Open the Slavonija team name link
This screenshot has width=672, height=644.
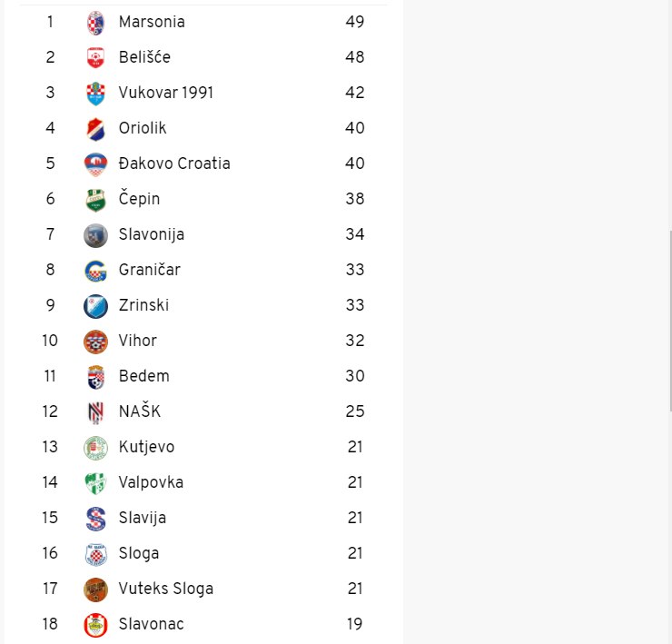[x=152, y=234]
